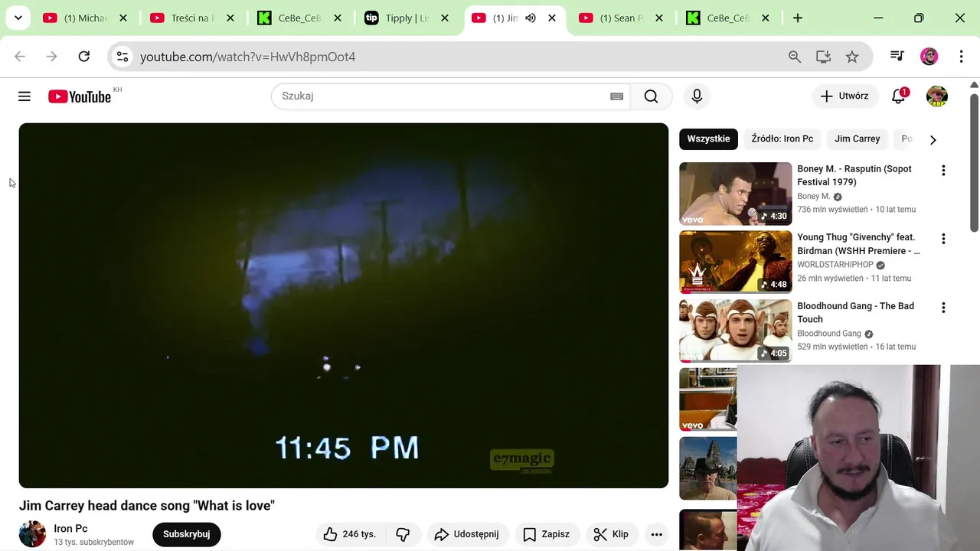Open the browser zoom magnifier icon
The height and width of the screenshot is (551, 980).
(x=795, y=57)
